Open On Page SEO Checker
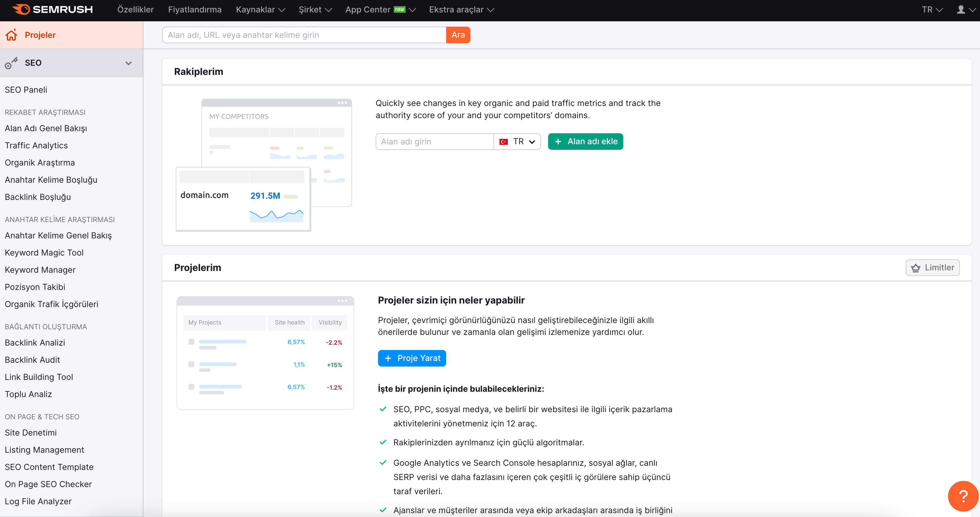980x517 pixels. pos(48,484)
